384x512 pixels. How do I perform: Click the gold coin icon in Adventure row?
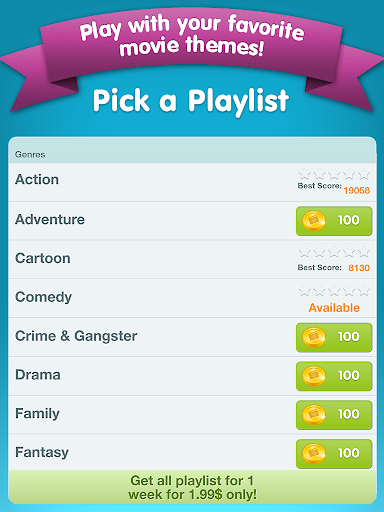pos(314,221)
